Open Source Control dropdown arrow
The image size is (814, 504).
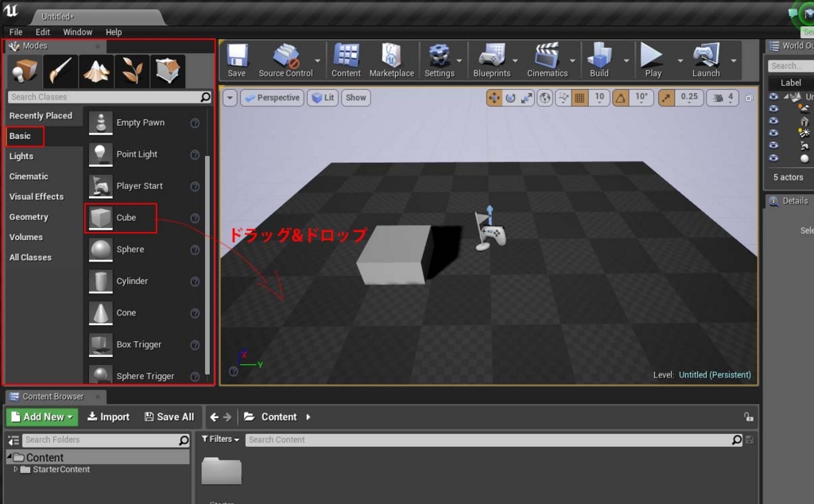pyautogui.click(x=318, y=60)
